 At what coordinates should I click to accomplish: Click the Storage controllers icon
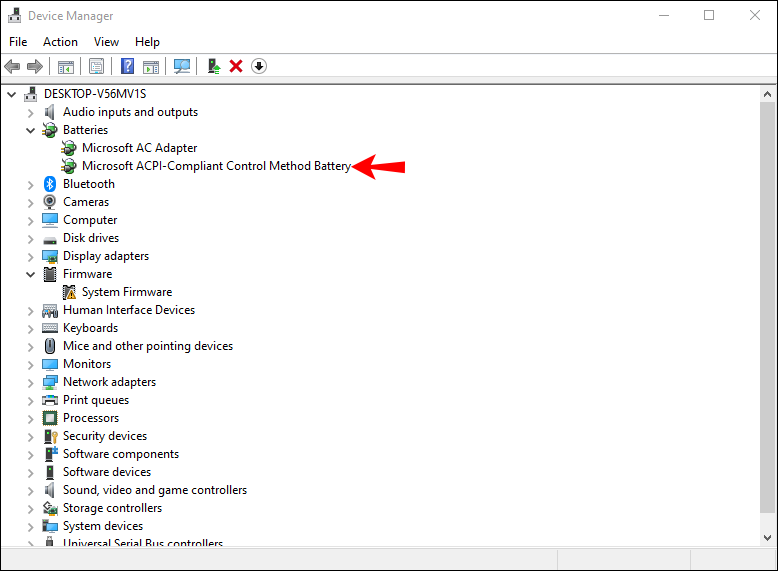[x=50, y=508]
